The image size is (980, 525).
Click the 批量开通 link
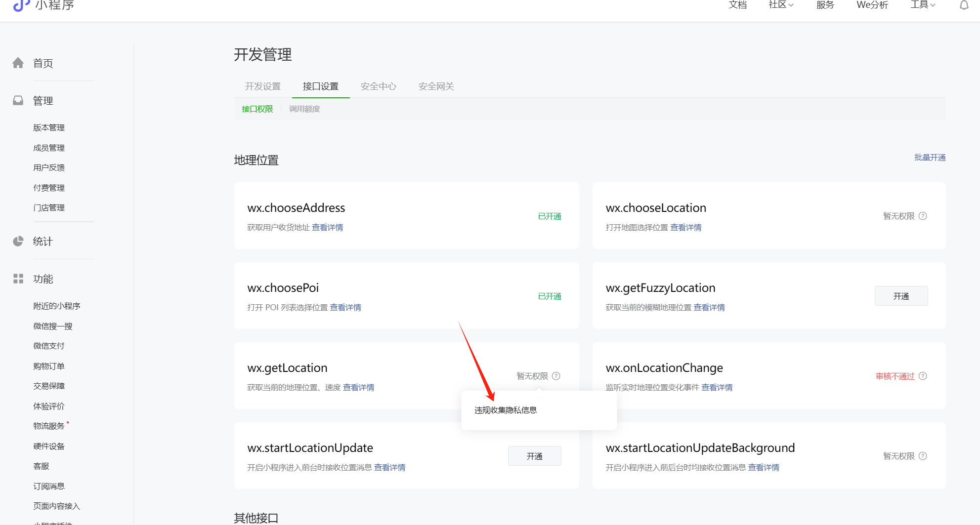(x=930, y=158)
